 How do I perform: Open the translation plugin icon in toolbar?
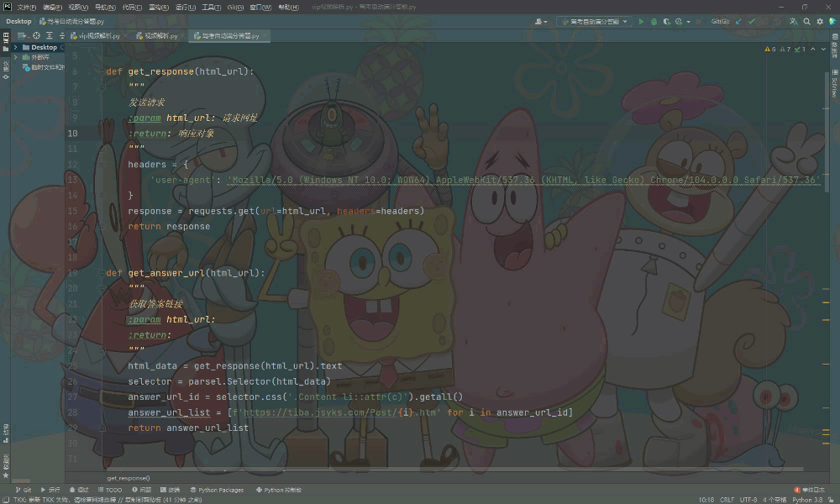pos(794,22)
